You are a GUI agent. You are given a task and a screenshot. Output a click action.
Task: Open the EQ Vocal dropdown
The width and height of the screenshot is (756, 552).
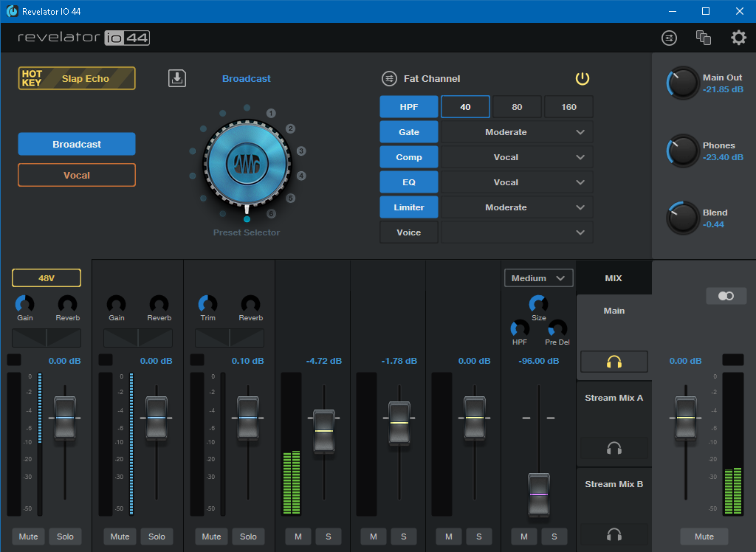pyautogui.click(x=517, y=182)
